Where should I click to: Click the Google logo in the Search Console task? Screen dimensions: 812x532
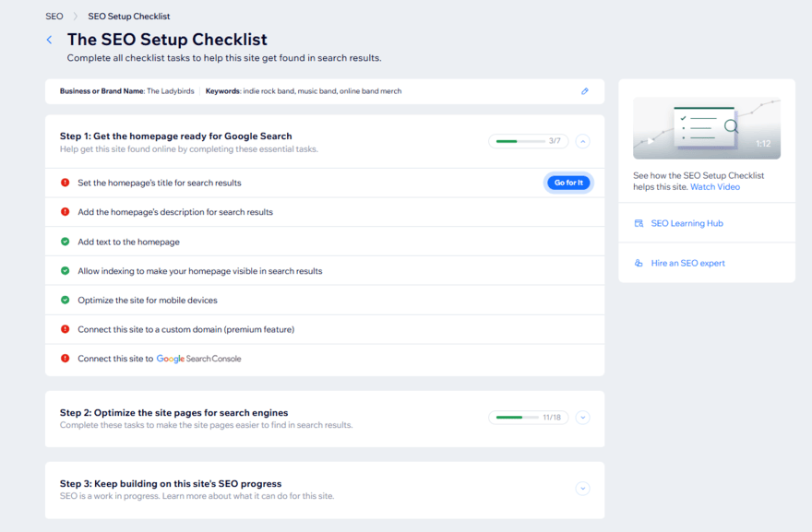[x=171, y=359]
